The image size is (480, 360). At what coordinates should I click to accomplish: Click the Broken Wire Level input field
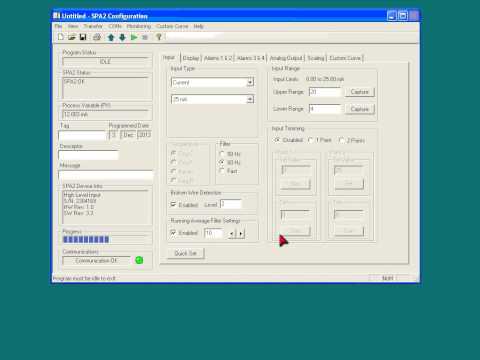coord(231,204)
